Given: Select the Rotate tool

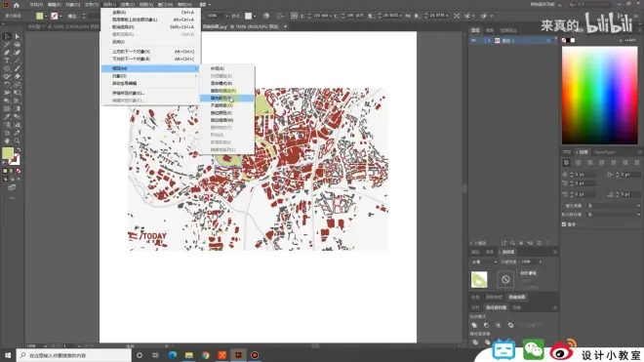Looking at the screenshot, I should (7, 85).
